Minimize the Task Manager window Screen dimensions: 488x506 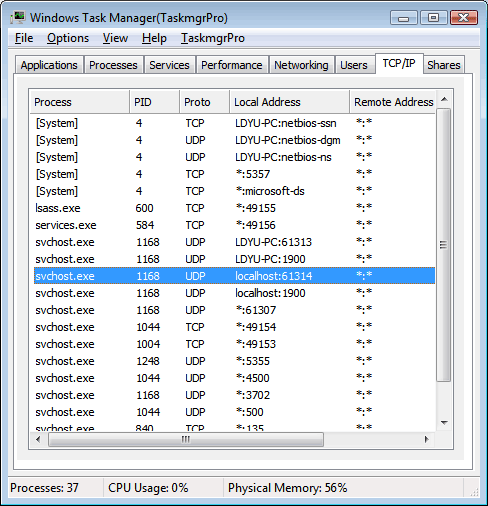tap(403, 18)
